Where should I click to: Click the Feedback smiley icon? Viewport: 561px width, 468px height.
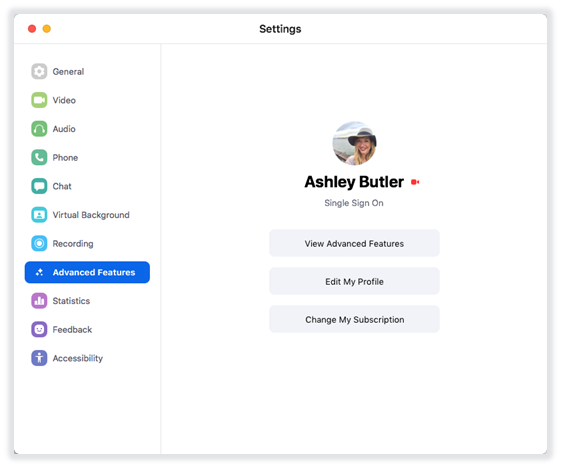pos(39,329)
